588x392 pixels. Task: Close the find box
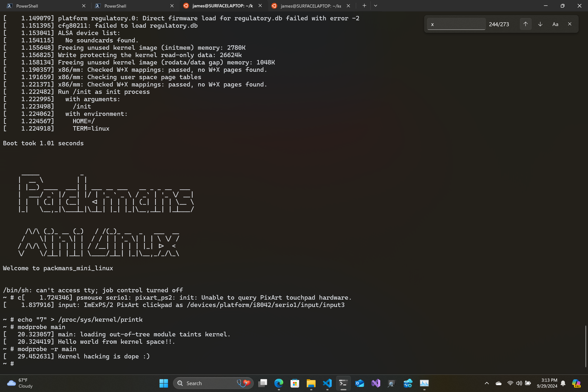click(x=569, y=24)
